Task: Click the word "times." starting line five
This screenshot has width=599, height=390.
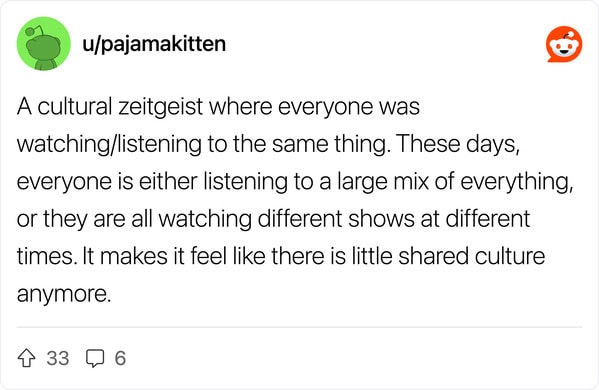Action: [47, 256]
